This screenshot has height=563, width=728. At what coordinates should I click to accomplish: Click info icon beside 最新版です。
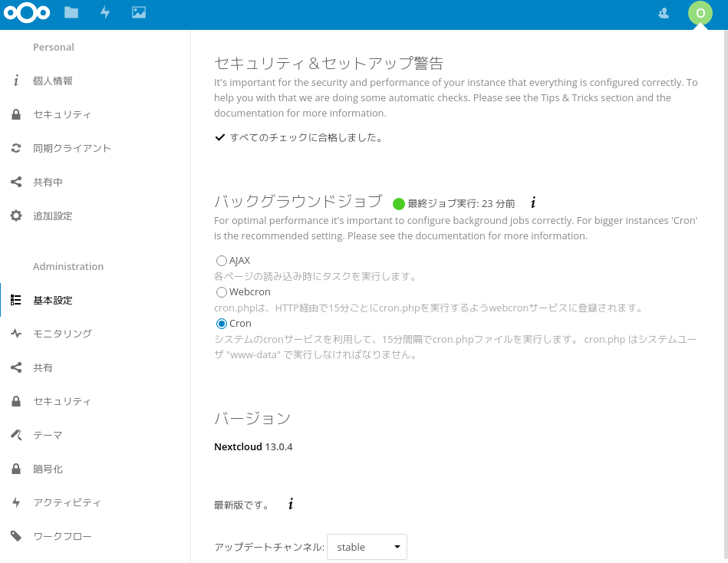click(291, 504)
